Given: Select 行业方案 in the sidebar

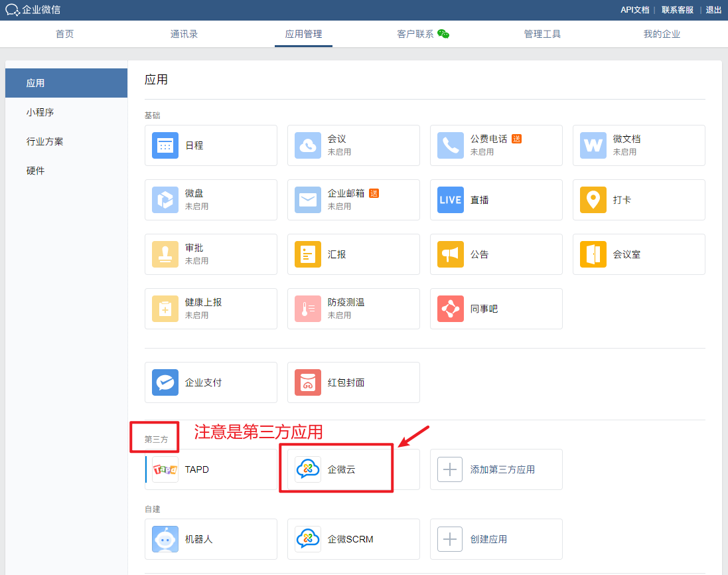Looking at the screenshot, I should 45,141.
